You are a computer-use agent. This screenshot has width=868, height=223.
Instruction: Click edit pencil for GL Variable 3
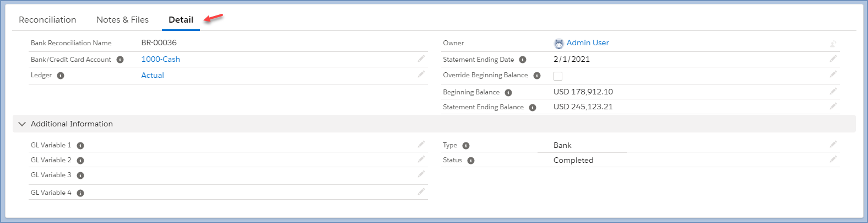(421, 174)
